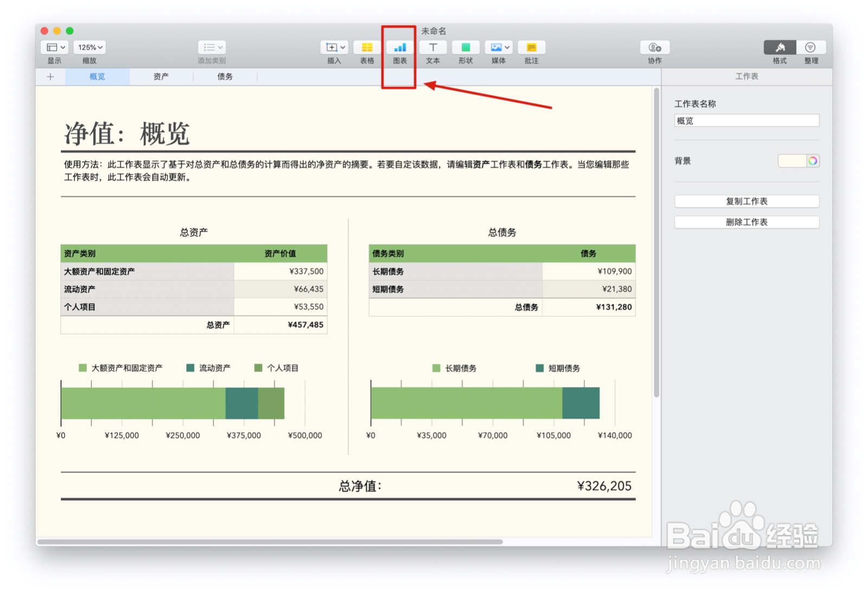Click the 复制工作表 button

pyautogui.click(x=746, y=201)
